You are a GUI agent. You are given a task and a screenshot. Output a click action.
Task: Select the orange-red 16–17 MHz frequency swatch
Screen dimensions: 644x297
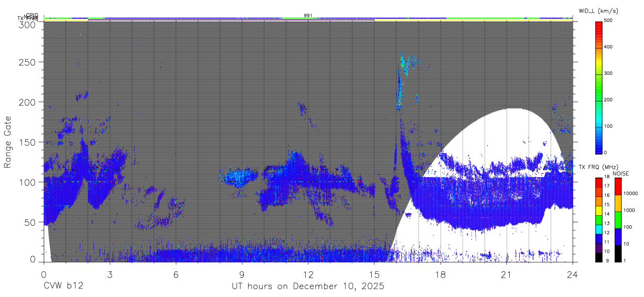598,191
